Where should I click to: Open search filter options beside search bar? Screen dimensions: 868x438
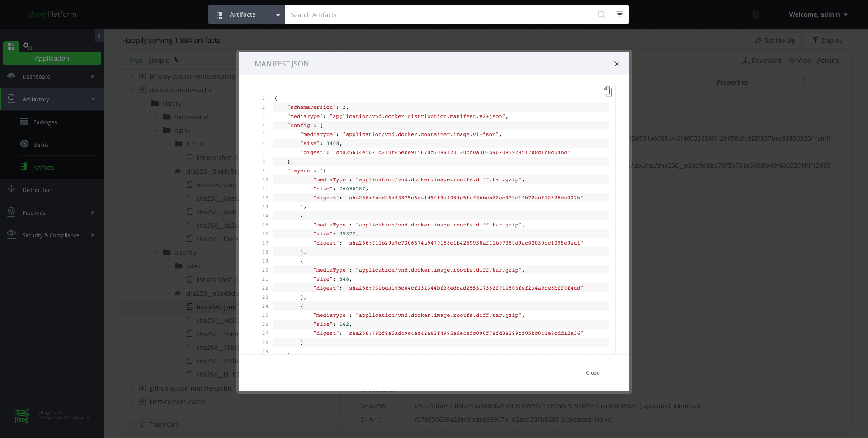pos(619,14)
